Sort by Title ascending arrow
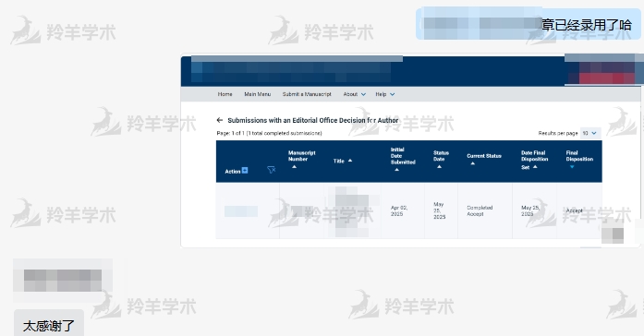This screenshot has width=644, height=336. pyautogui.click(x=350, y=161)
